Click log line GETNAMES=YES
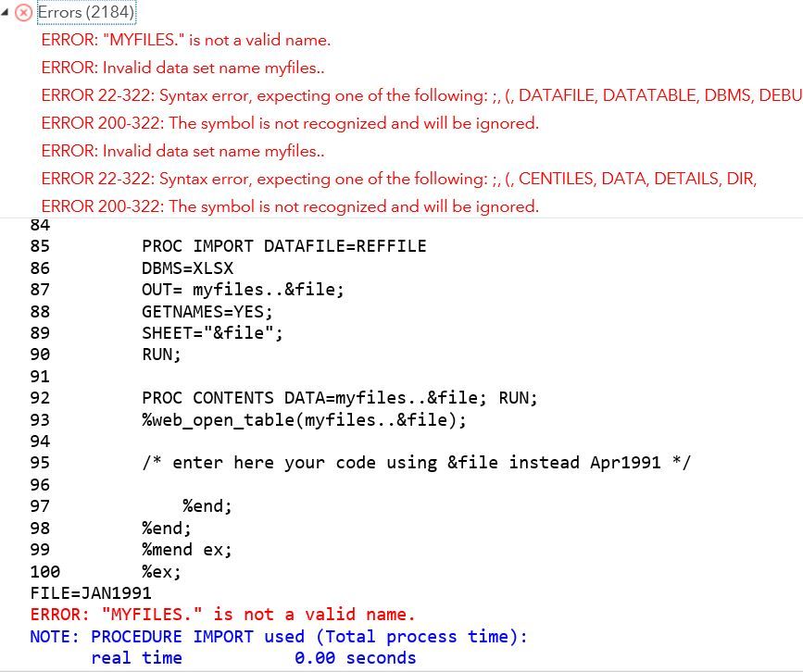This screenshot has height=672, width=803. click(207, 312)
